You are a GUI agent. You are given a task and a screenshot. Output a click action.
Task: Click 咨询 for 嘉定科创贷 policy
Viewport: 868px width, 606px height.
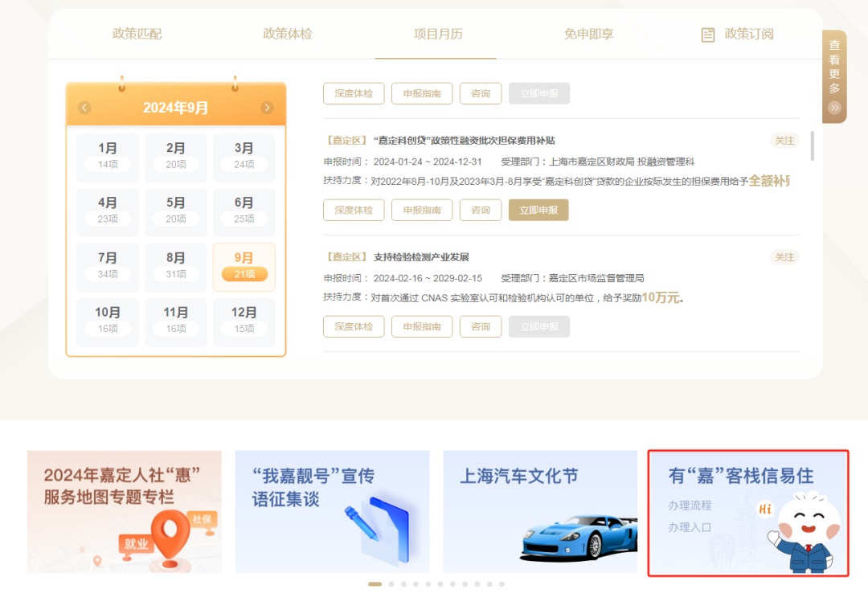pos(481,210)
